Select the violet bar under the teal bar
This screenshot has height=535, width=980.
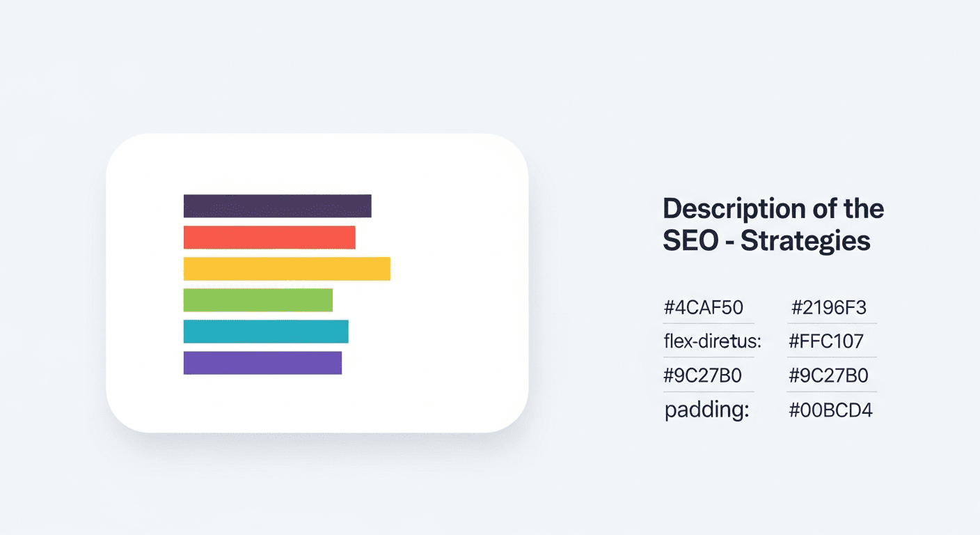tap(262, 363)
